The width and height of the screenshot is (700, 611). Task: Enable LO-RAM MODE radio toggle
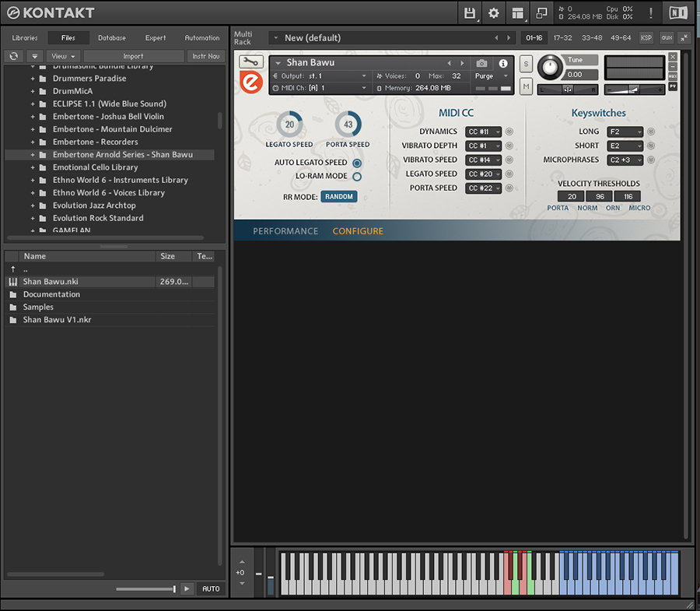click(x=357, y=177)
